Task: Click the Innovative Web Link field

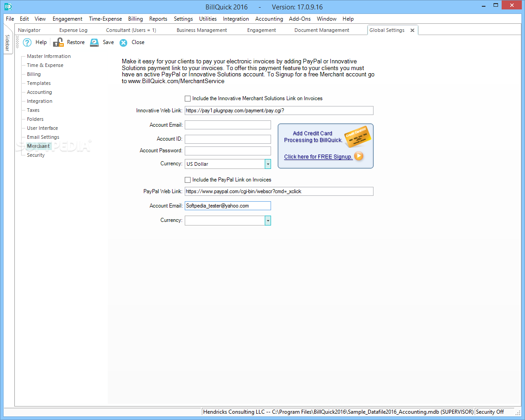Action: click(279, 111)
